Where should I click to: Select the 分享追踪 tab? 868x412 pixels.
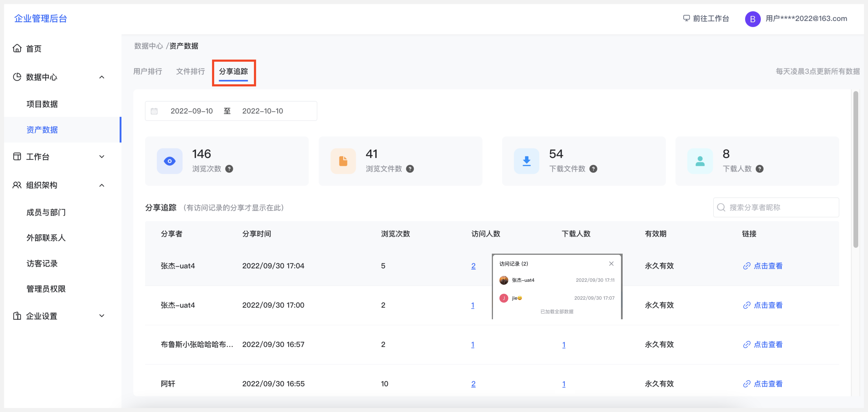233,71
